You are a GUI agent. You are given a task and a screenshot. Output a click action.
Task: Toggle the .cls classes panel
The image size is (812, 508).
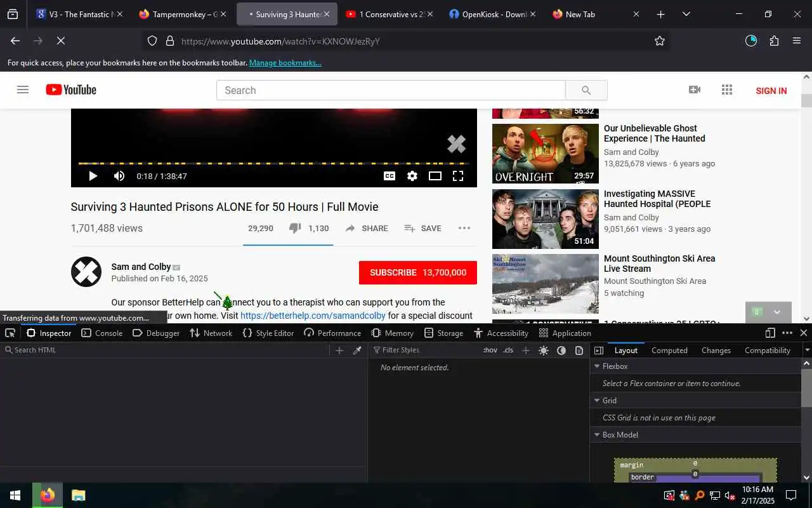click(508, 350)
